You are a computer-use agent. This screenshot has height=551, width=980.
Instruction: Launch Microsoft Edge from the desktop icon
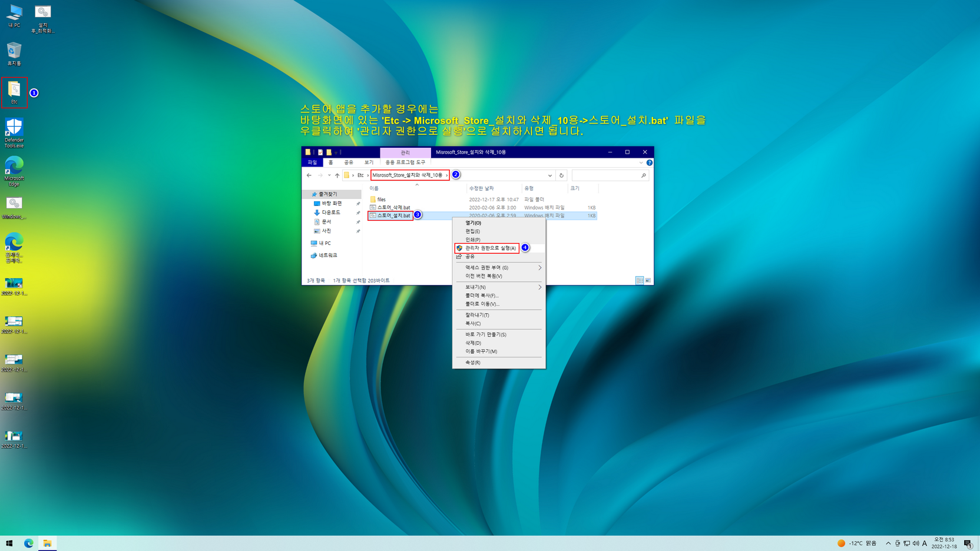click(x=14, y=171)
